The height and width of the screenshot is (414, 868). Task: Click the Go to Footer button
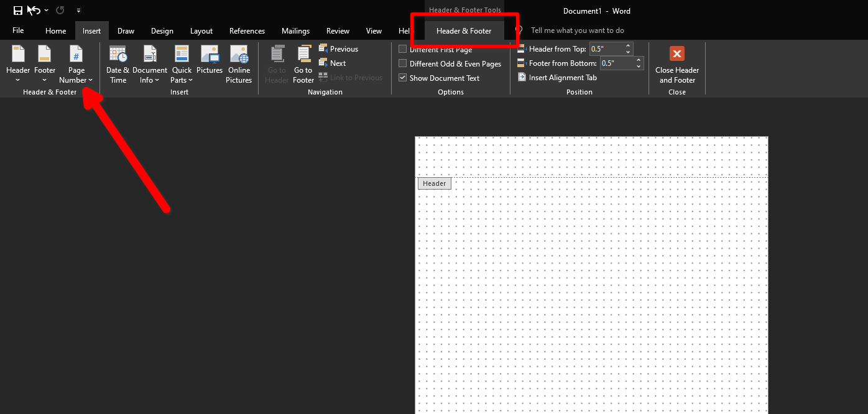(303, 65)
